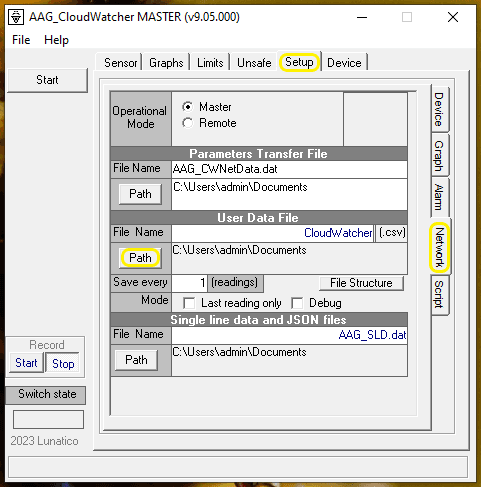Open the File menu
This screenshot has height=487, width=481.
pos(21,40)
